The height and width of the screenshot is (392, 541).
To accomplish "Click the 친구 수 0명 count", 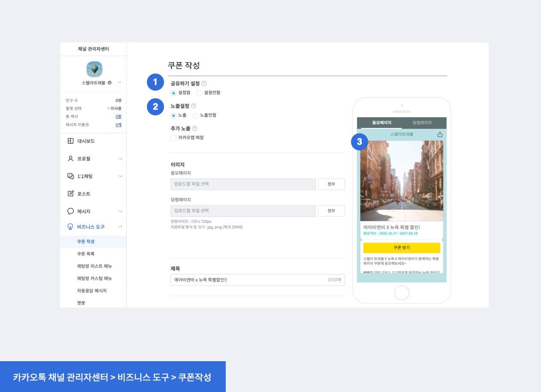I will (119, 100).
